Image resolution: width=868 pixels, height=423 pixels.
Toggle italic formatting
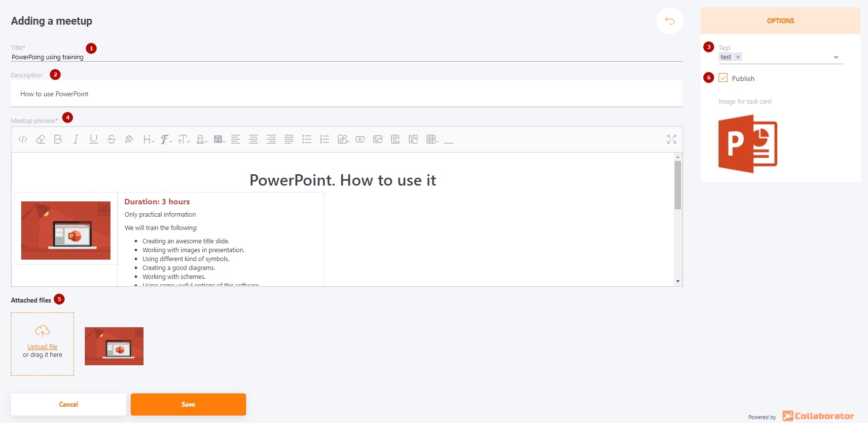coord(76,140)
